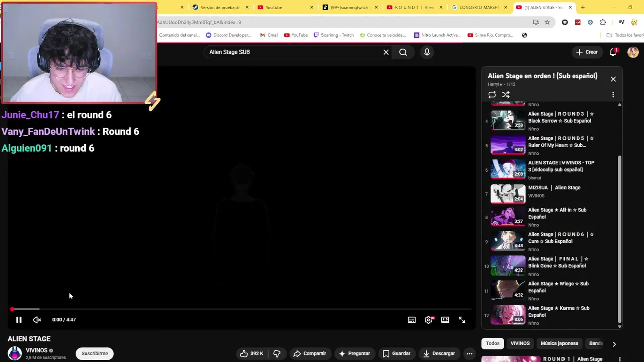Viewport: 644px width, 362px height.
Task: Click the Preguntar button
Action: 354,354
